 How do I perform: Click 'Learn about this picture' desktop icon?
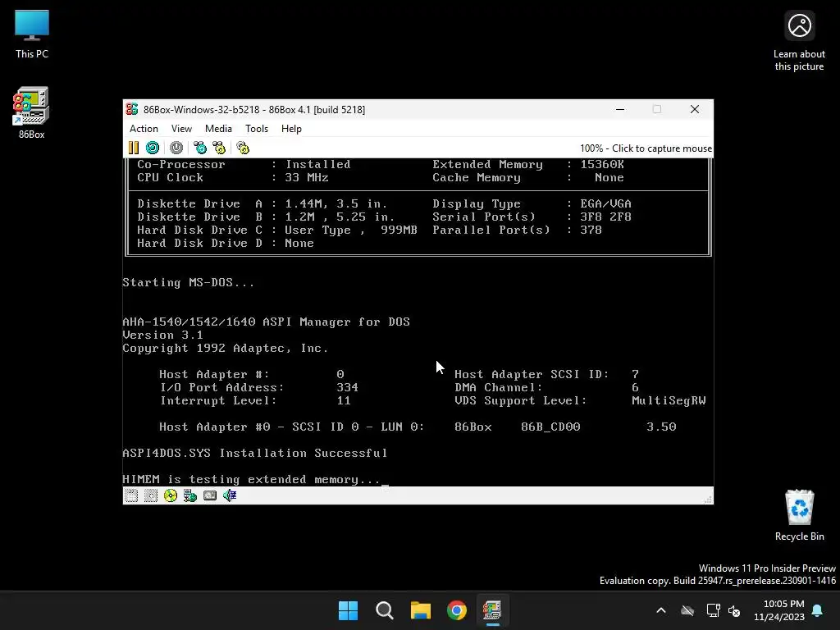point(799,42)
